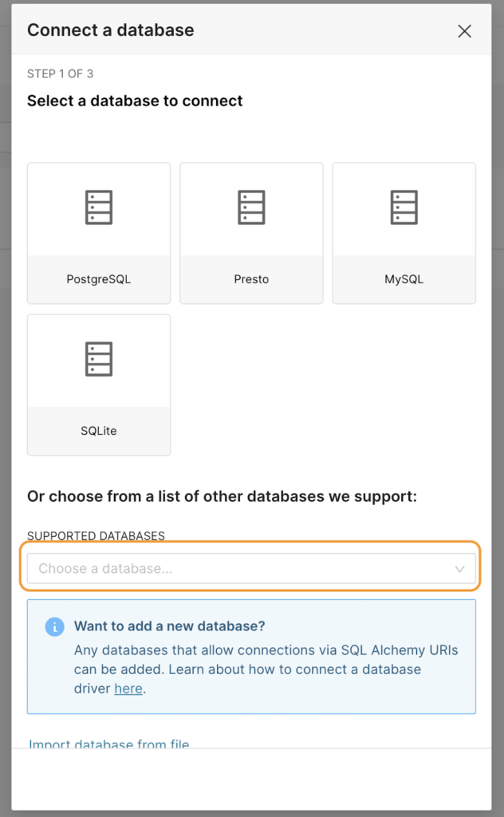Select the SQLite label text
This screenshot has width=504, height=817.
tap(98, 431)
